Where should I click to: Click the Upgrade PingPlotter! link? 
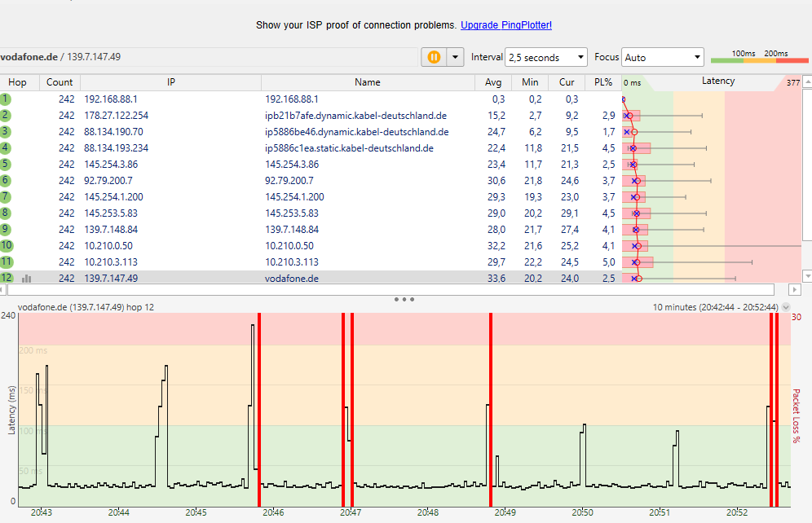[x=506, y=25]
